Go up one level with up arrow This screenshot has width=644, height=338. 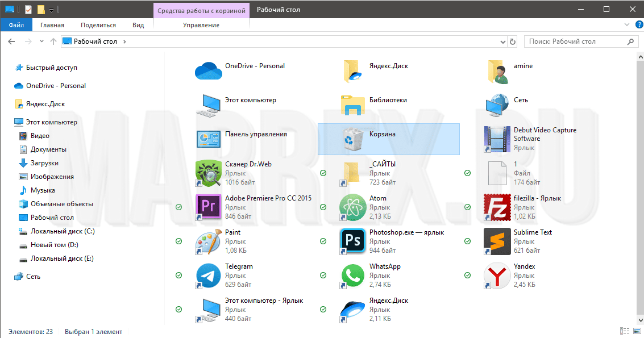pyautogui.click(x=53, y=41)
